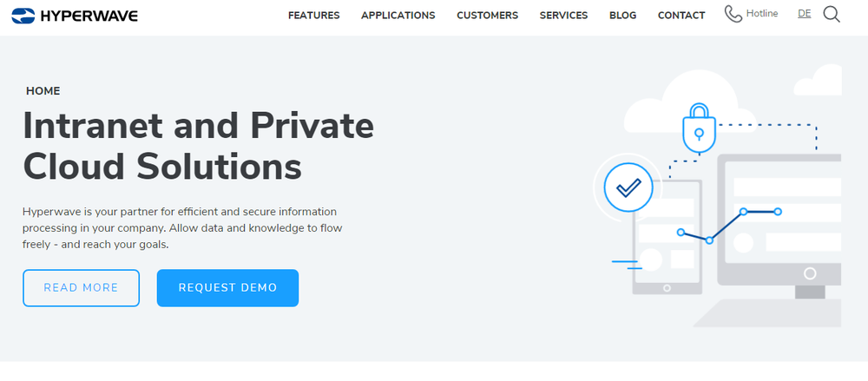
Task: Open the APPLICATIONS menu item
Action: pyautogui.click(x=398, y=16)
